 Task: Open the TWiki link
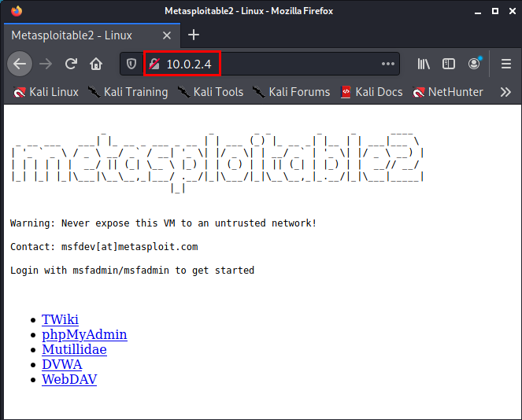click(x=60, y=319)
